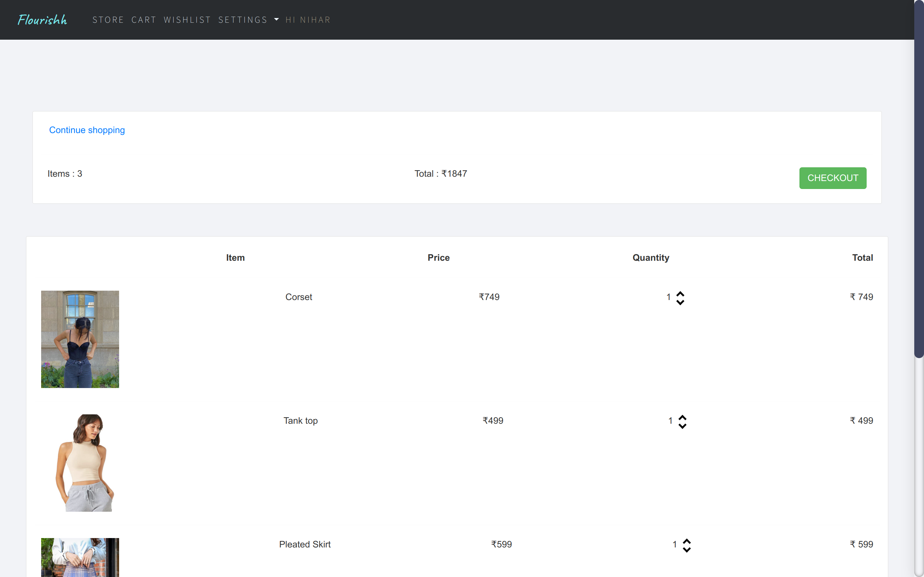Open the Corset product image
This screenshot has width=924, height=577.
(x=80, y=339)
